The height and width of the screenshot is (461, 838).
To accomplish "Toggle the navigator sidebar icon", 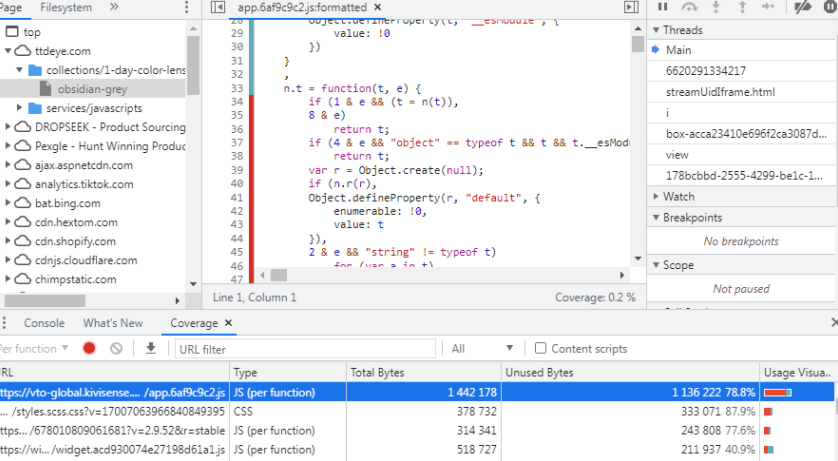I will coord(218,7).
